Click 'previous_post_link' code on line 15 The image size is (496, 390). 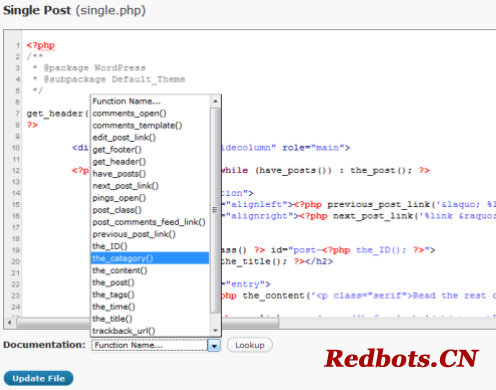(x=378, y=204)
